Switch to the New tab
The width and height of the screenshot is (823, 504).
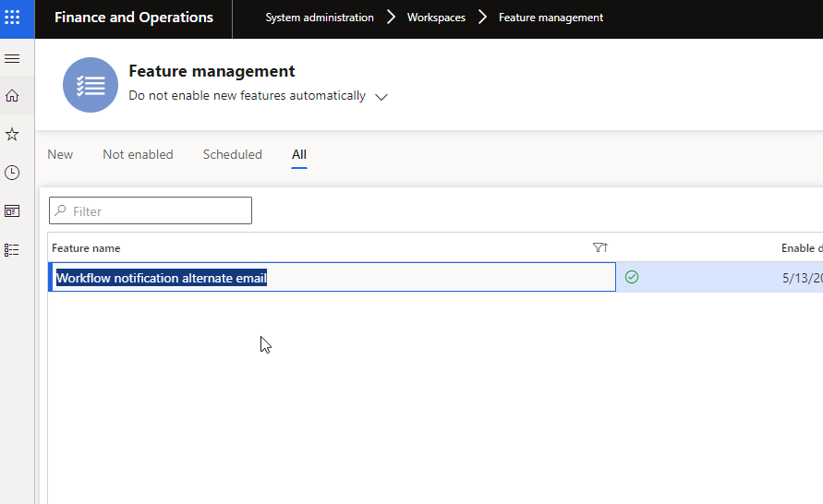tap(60, 155)
